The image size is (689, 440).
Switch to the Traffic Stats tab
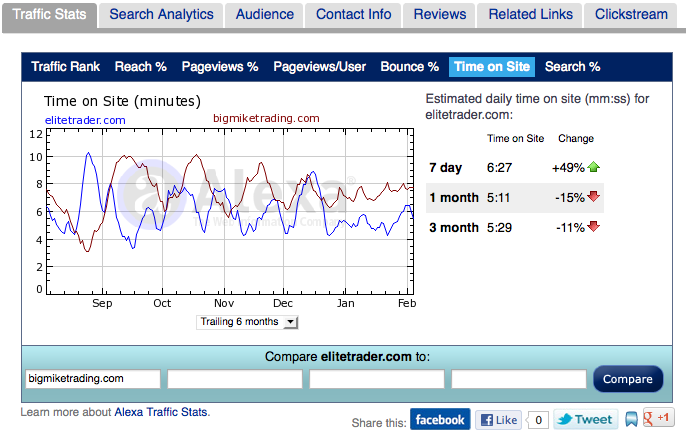pyautogui.click(x=49, y=15)
